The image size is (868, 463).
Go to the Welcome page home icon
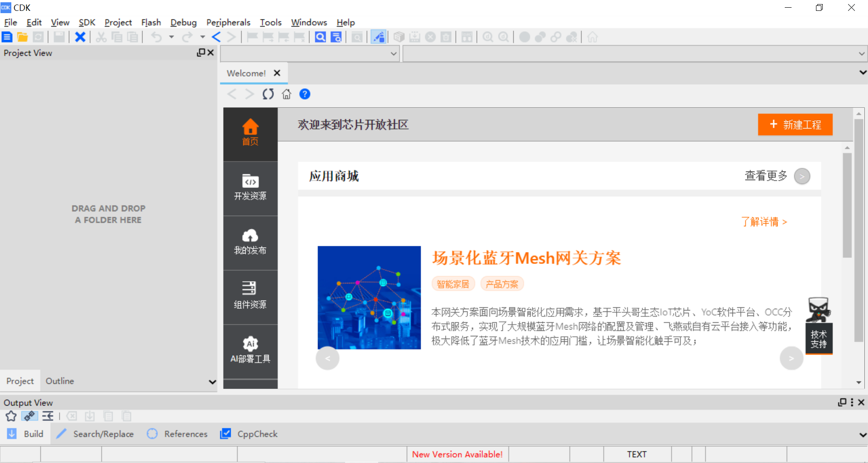point(286,94)
